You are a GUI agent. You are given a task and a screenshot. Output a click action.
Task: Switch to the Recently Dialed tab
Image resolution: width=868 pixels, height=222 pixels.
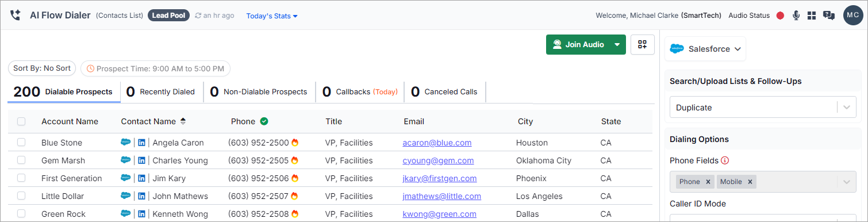162,91
